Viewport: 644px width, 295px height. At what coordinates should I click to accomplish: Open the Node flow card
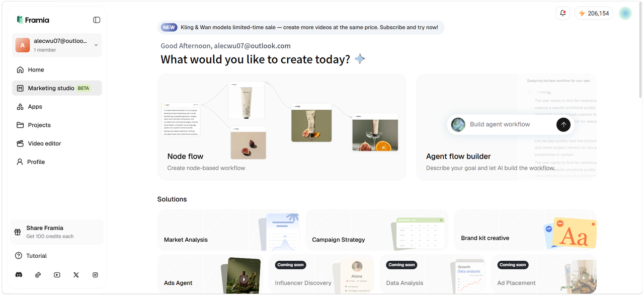pos(282,127)
